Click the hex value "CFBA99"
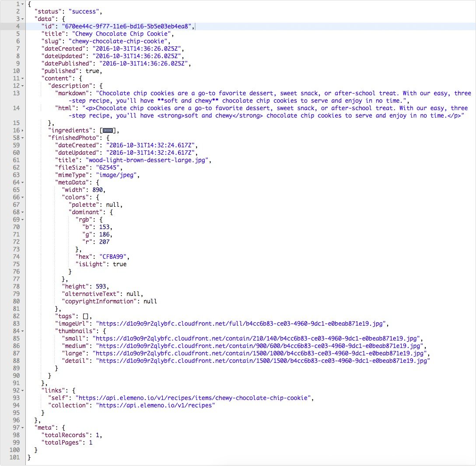The width and height of the screenshot is (476, 466). point(112,257)
